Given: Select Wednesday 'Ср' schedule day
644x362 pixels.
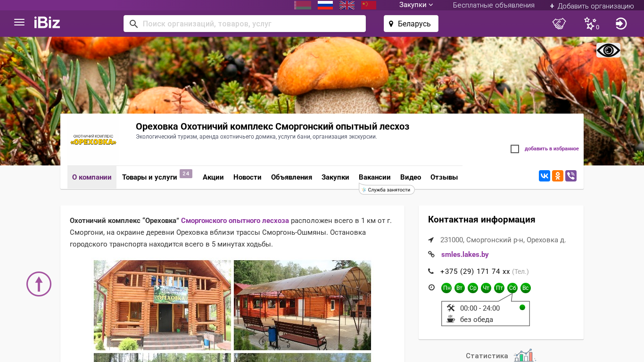Looking at the screenshot, I should [473, 288].
